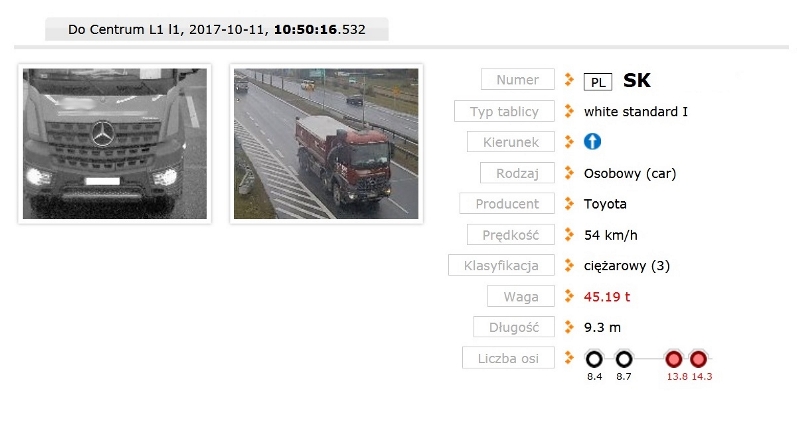Screen dimensions: 800x428
Task: Click the blue direction arrow icon
Action: coord(592,142)
